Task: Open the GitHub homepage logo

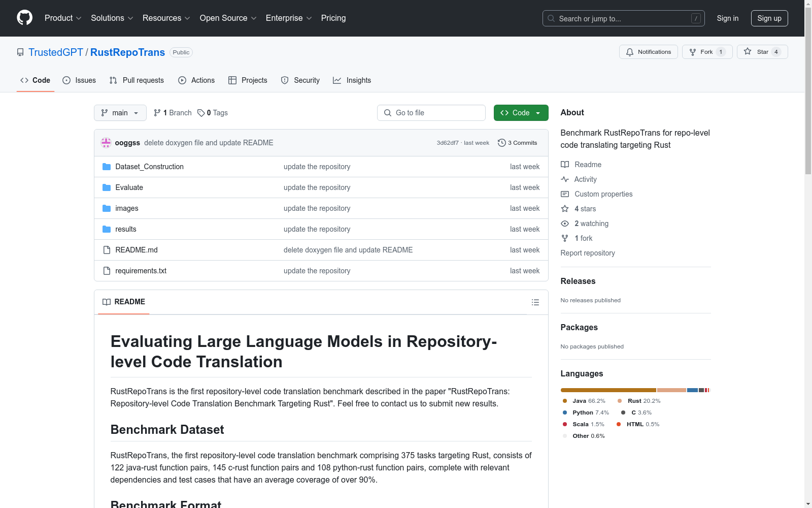Action: [x=24, y=18]
